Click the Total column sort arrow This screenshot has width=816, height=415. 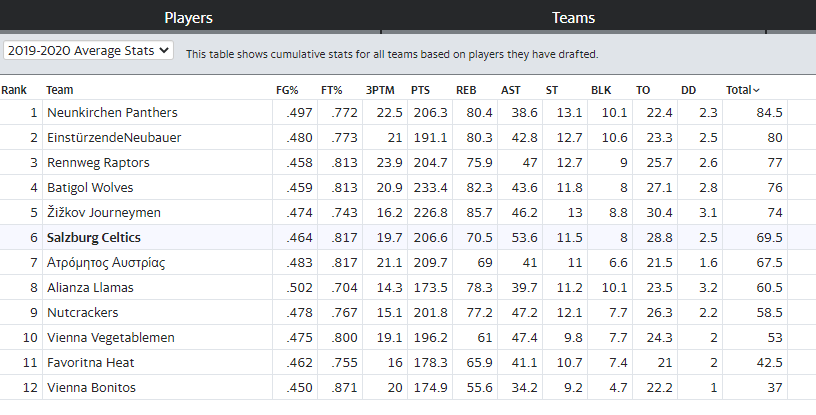(756, 90)
